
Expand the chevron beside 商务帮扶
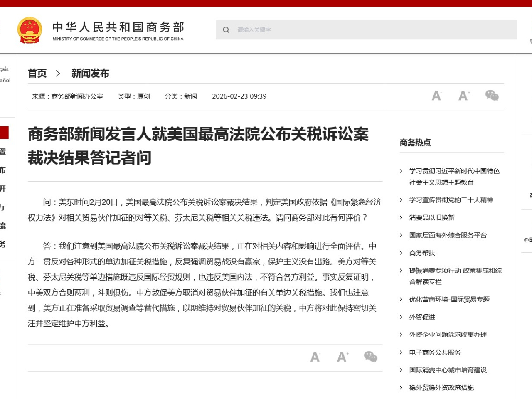click(400, 253)
